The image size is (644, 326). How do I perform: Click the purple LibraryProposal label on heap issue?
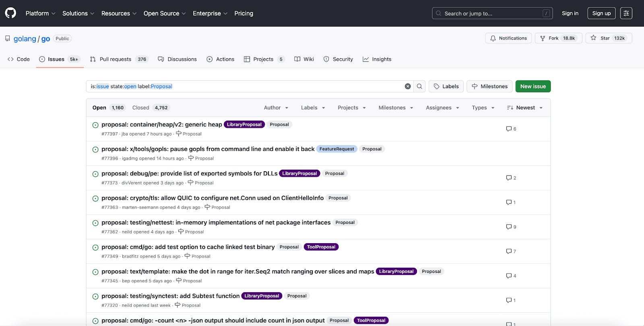(x=244, y=125)
